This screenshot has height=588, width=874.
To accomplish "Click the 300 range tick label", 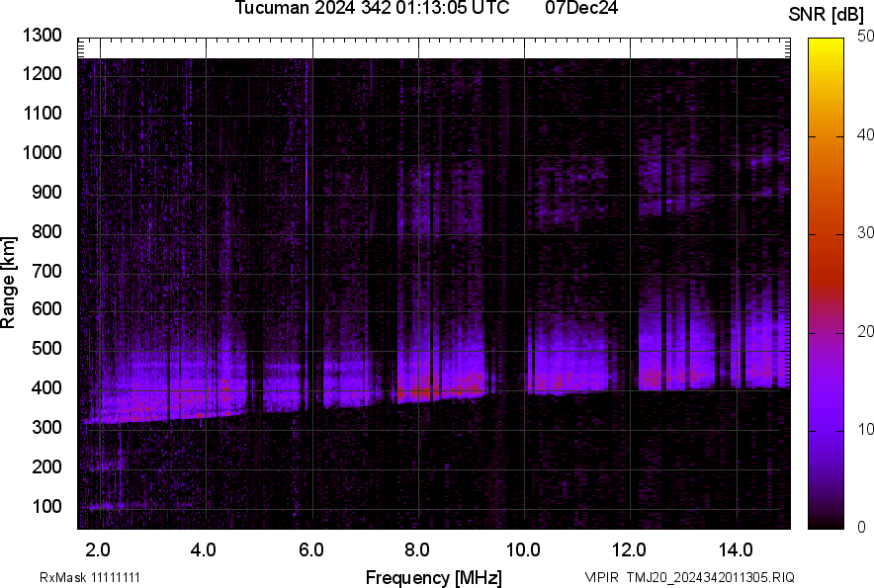I will 46,427.
